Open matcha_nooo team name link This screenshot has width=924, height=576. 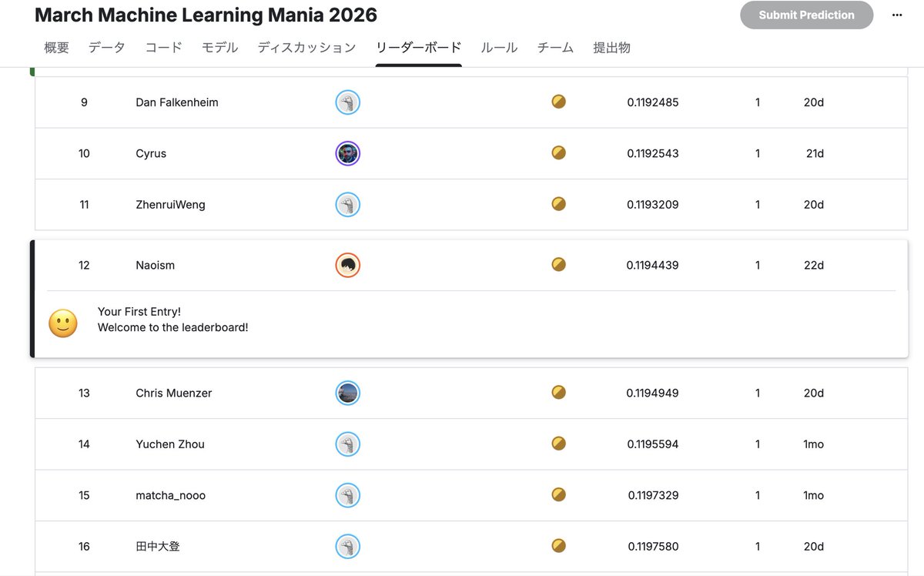171,495
